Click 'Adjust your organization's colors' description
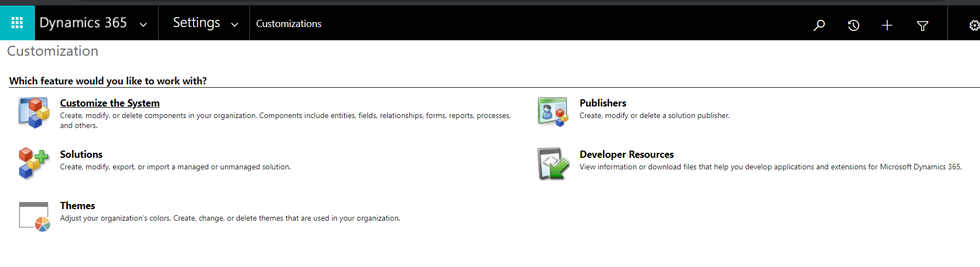This screenshot has width=980, height=267. (x=230, y=218)
